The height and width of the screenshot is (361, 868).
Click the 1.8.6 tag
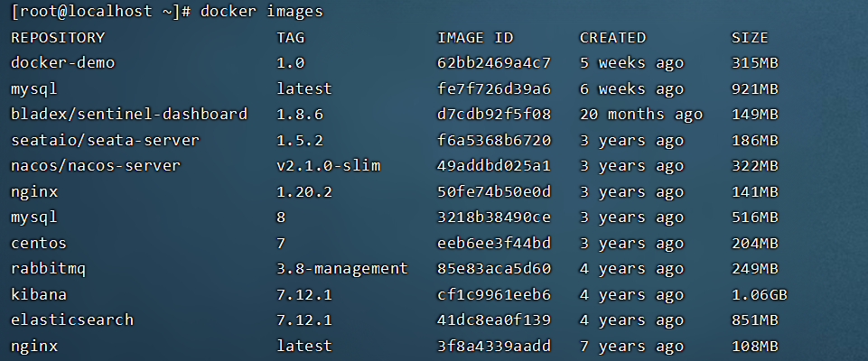click(x=300, y=115)
